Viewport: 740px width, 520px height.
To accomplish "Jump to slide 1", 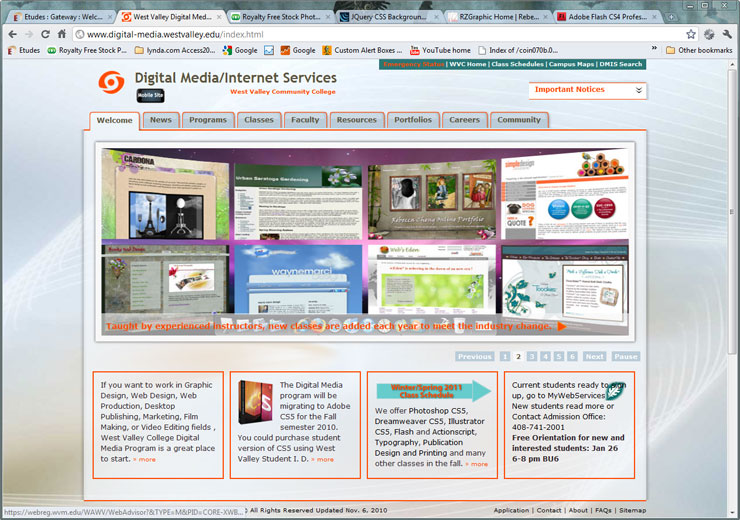I will coord(505,357).
